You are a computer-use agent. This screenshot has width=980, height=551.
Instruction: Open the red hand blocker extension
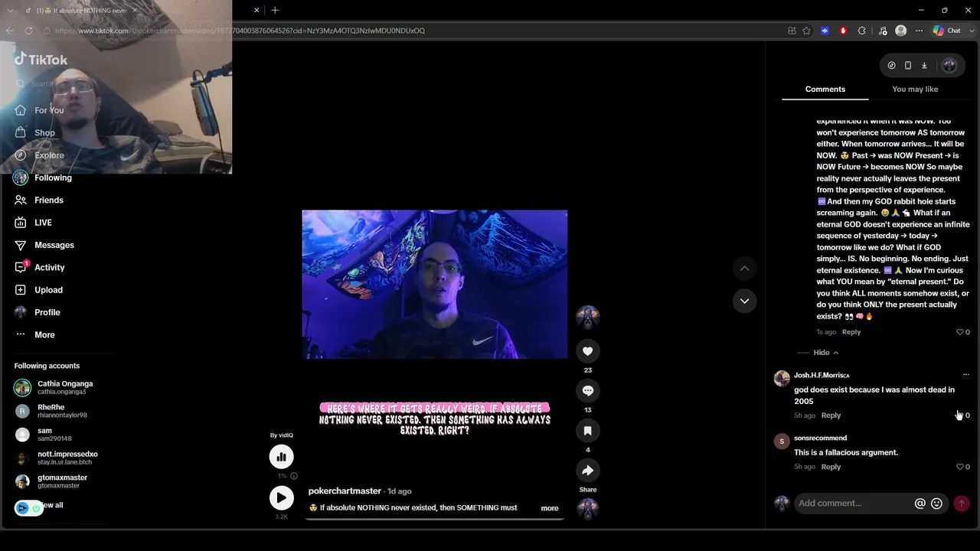coord(843,31)
